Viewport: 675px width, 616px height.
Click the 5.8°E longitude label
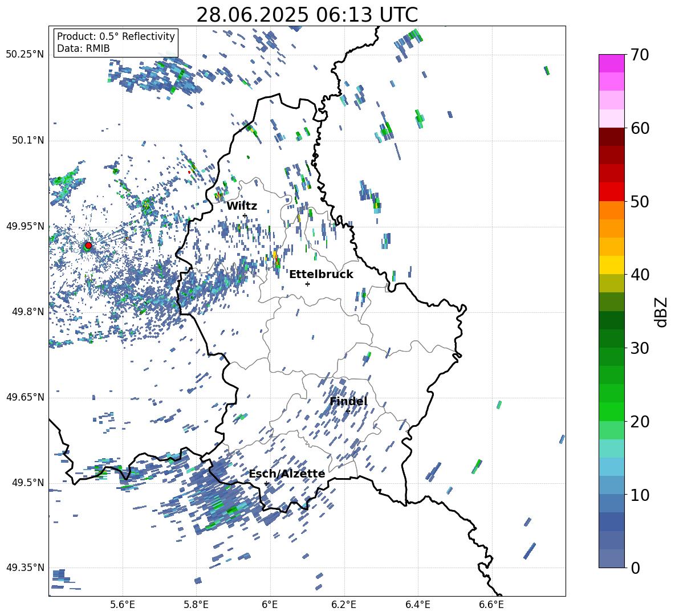tap(196, 605)
